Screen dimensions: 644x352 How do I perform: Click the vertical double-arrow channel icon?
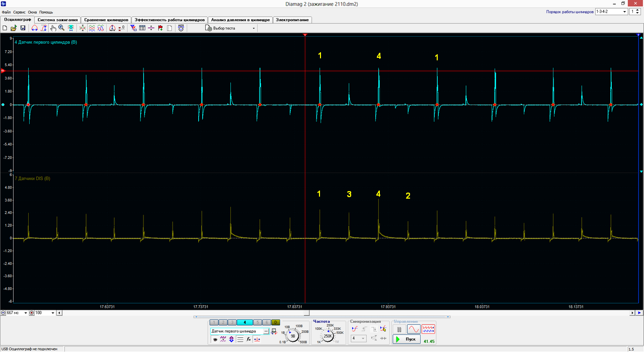(x=231, y=339)
